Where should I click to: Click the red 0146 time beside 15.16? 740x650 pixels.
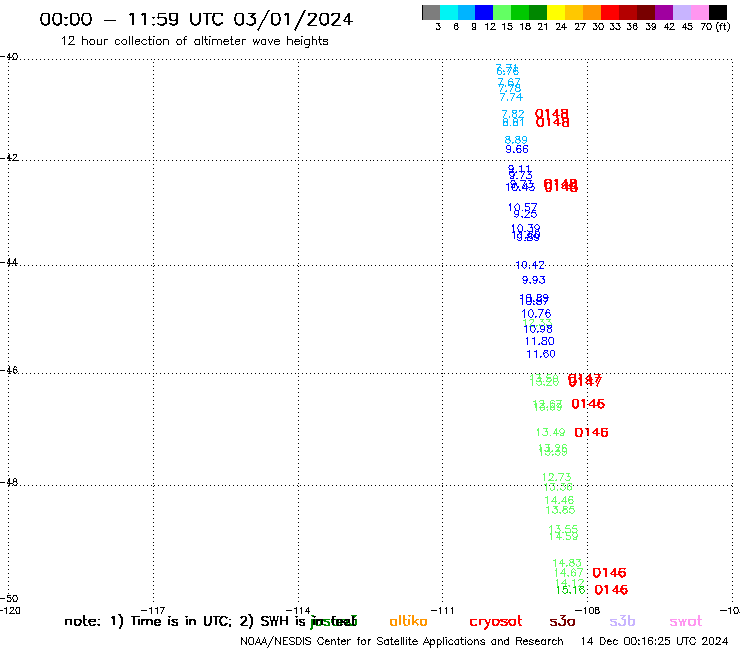(611, 590)
